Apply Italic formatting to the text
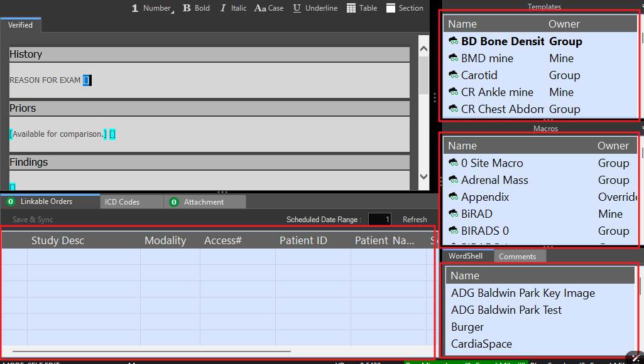Screen dimensions: 644x364 232,8
